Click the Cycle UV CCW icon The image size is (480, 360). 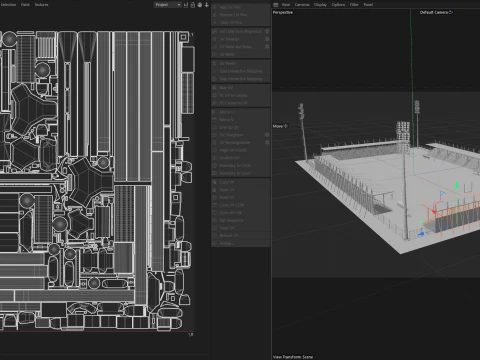coord(215,205)
